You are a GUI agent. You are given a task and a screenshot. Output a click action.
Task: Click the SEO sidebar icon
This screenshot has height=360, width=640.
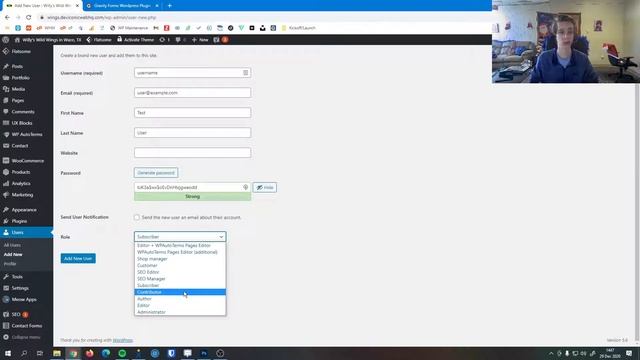(x=6, y=314)
